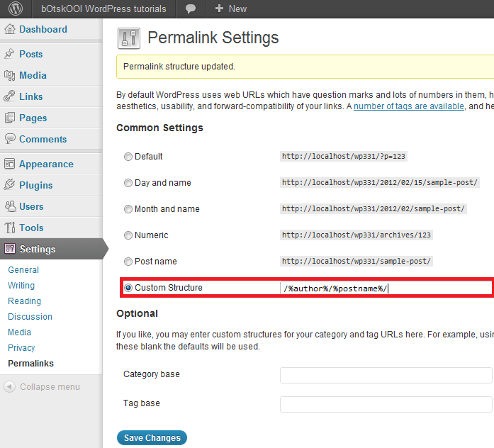Click the Collapse menu label

click(50, 386)
